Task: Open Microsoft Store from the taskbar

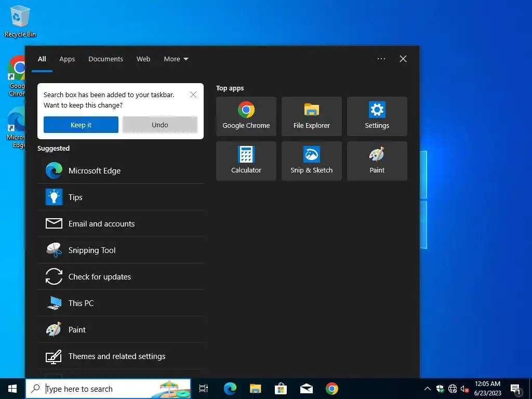Action: 281,389
